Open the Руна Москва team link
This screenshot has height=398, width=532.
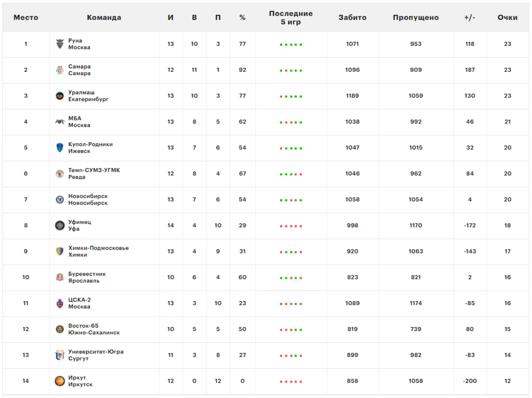click(79, 44)
